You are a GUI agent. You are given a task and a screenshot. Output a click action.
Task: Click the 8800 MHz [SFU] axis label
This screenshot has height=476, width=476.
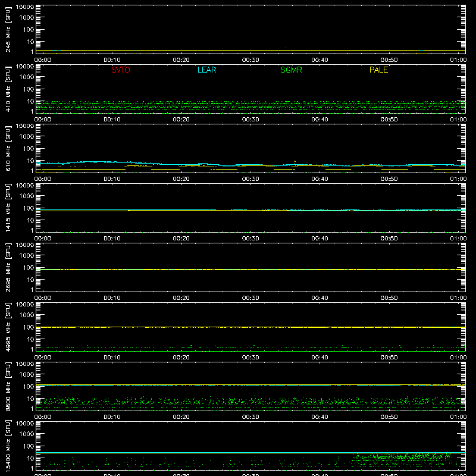[x=8, y=386]
